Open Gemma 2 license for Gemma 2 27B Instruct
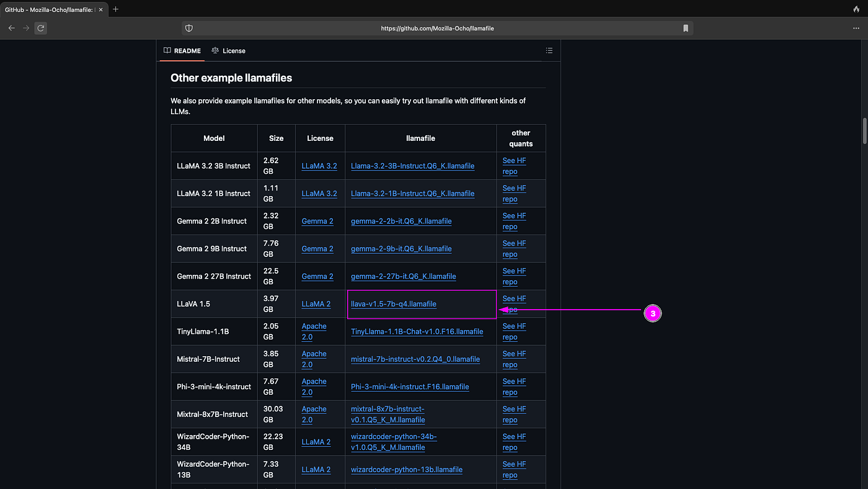 (317, 276)
